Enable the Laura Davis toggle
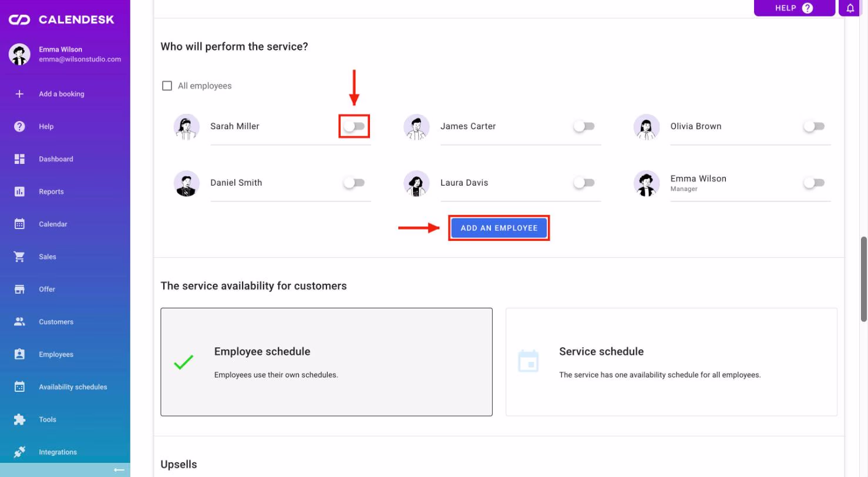 click(584, 183)
